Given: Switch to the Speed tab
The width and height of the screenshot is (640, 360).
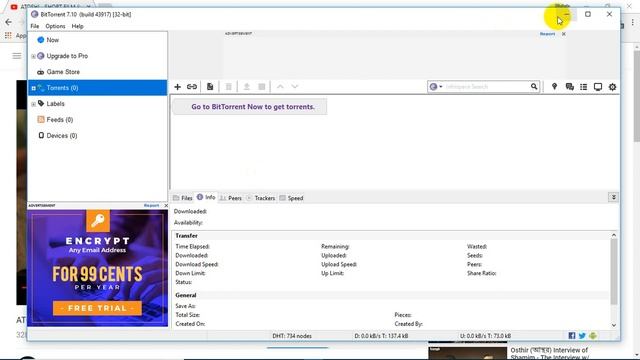Looking at the screenshot, I should 291,198.
